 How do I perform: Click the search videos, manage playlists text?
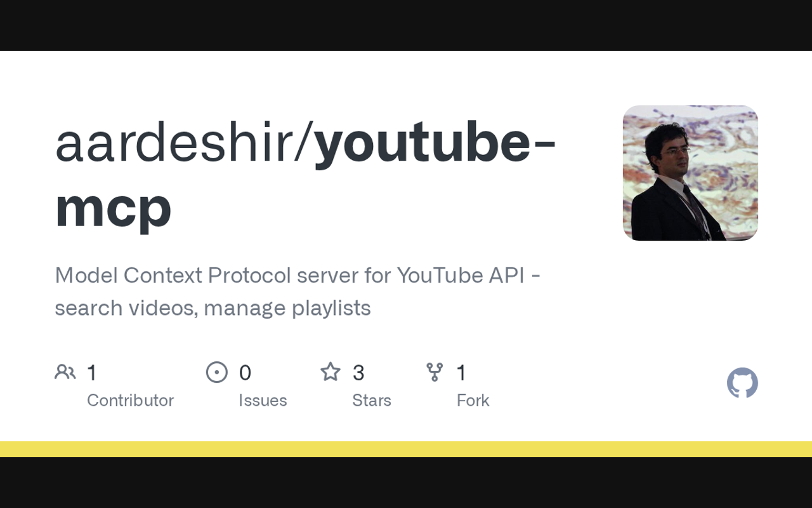(213, 308)
